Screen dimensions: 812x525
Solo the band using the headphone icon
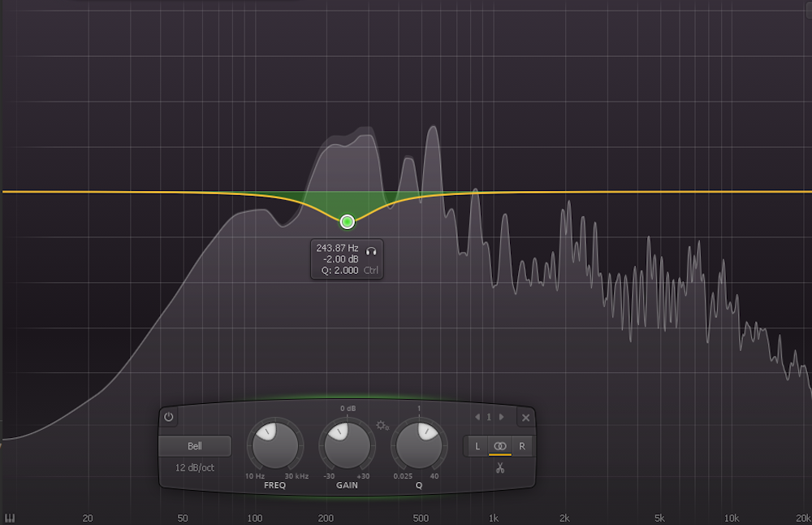[371, 252]
